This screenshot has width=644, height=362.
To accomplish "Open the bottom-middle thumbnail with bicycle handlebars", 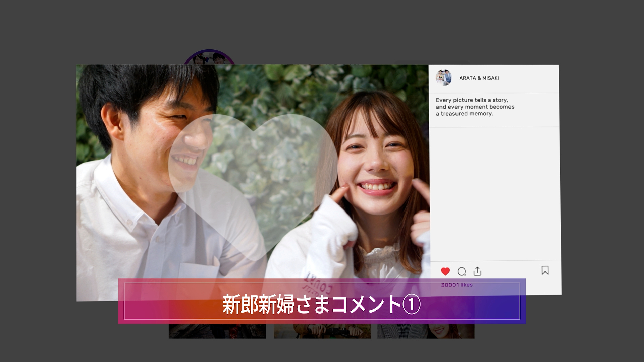I will pyautogui.click(x=322, y=331).
